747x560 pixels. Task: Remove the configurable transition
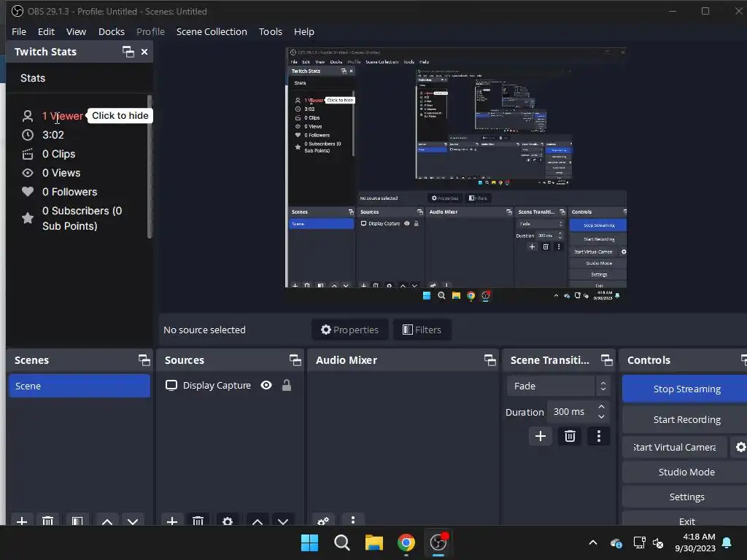pyautogui.click(x=570, y=436)
